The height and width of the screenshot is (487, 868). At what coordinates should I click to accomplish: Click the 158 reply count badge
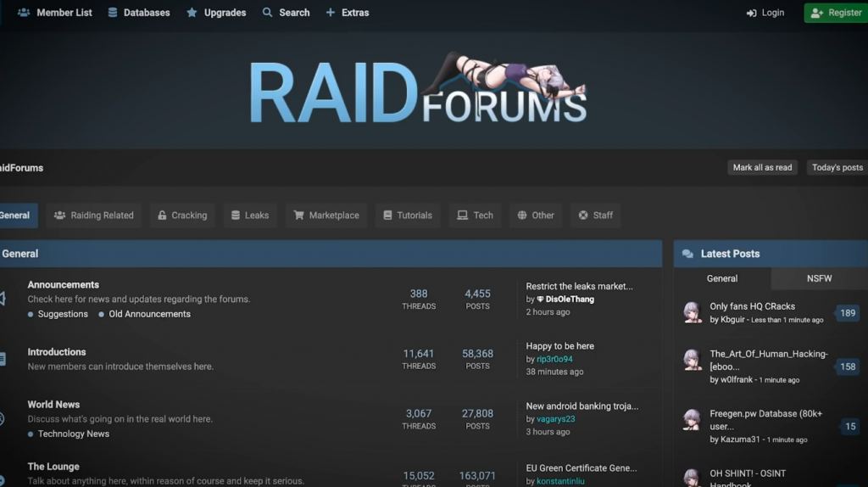pyautogui.click(x=848, y=367)
